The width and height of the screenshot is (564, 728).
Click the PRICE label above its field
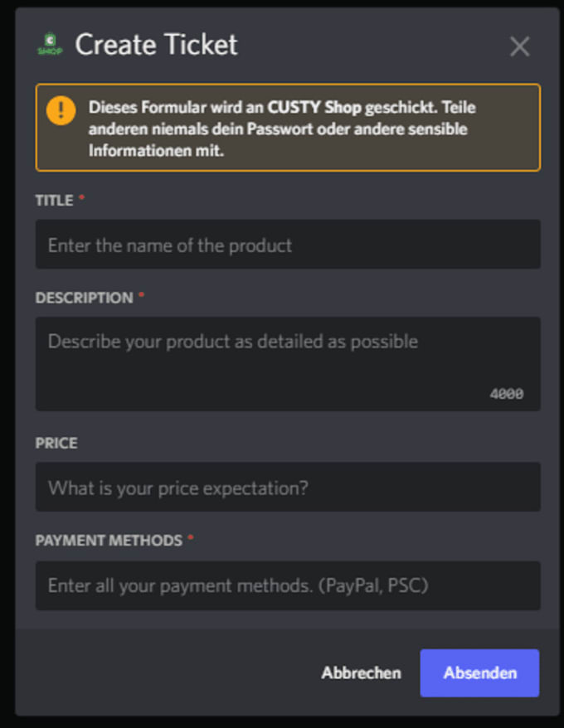point(56,443)
